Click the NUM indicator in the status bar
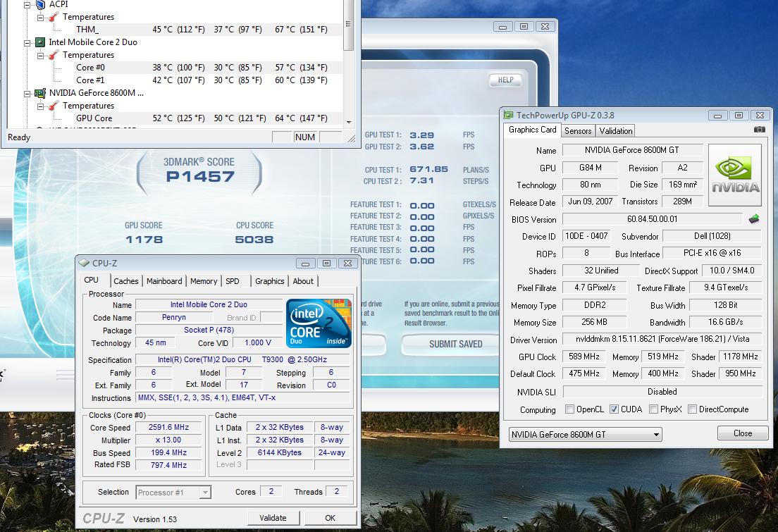Screen dimensions: 778x532 click(x=304, y=137)
